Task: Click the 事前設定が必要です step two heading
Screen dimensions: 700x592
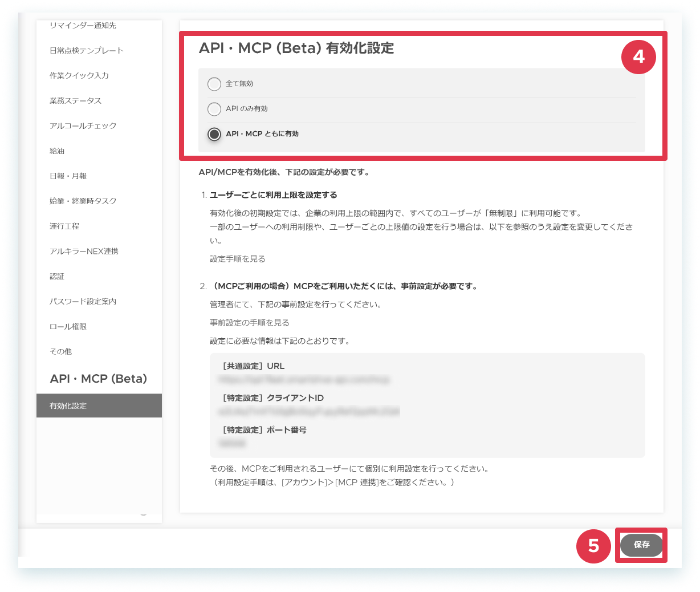Action: click(x=344, y=286)
